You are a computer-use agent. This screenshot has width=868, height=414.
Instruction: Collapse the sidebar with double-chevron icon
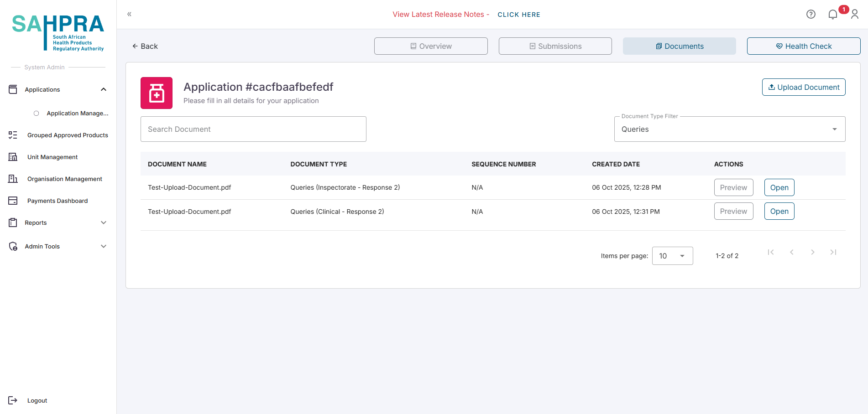(x=130, y=14)
